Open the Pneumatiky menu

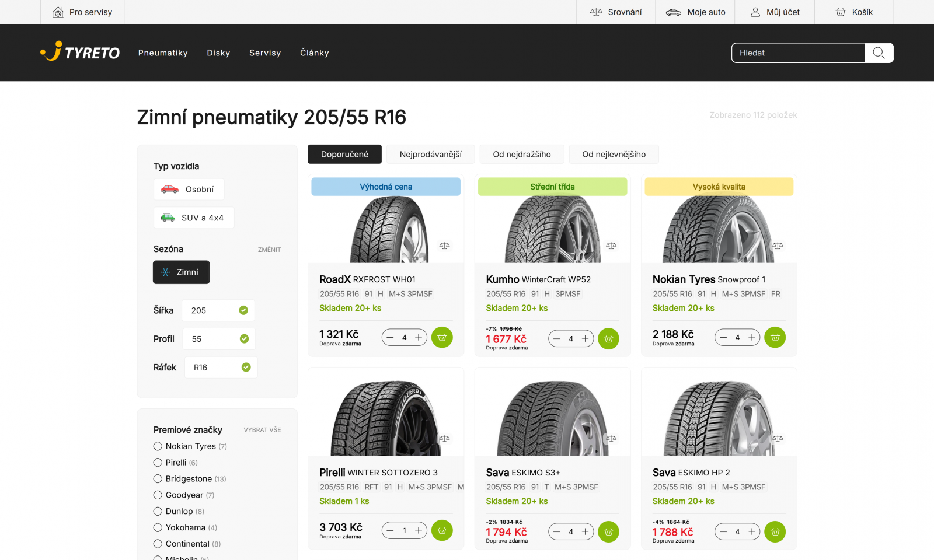(x=163, y=52)
